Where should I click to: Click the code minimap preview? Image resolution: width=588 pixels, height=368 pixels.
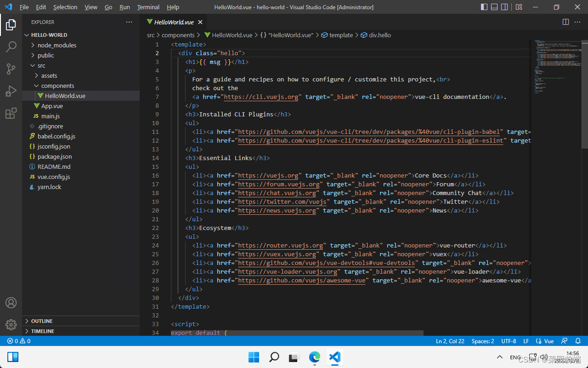click(x=556, y=67)
